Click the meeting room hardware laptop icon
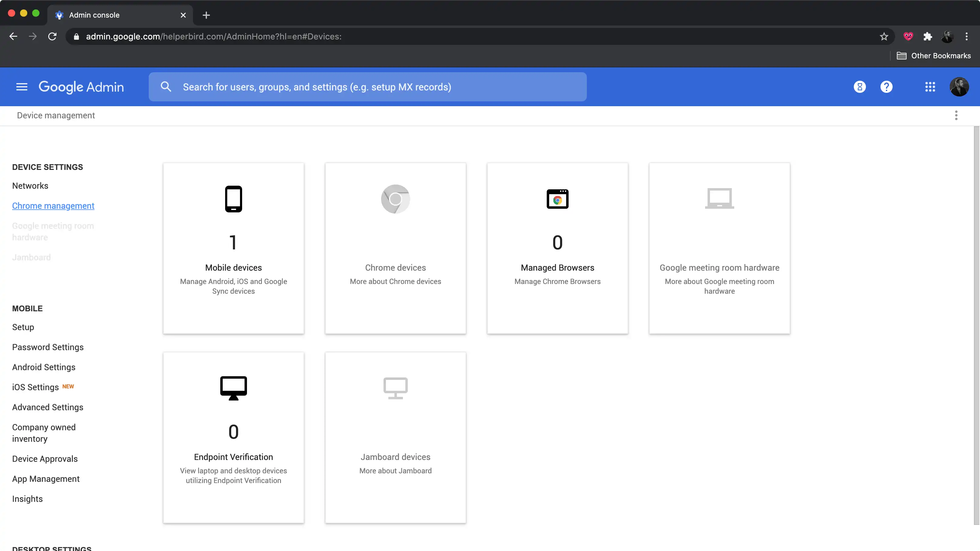 [719, 198]
